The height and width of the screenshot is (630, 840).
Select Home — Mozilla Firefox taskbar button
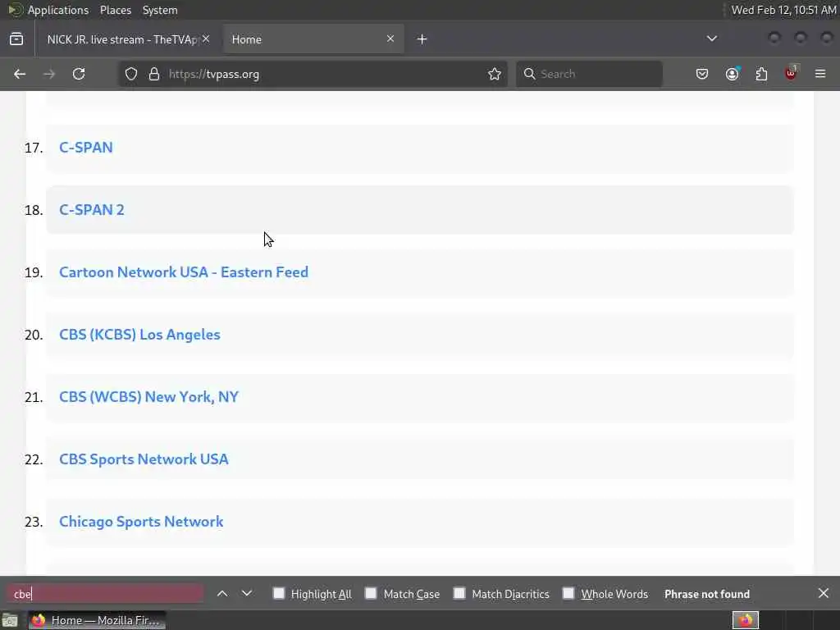point(97,620)
